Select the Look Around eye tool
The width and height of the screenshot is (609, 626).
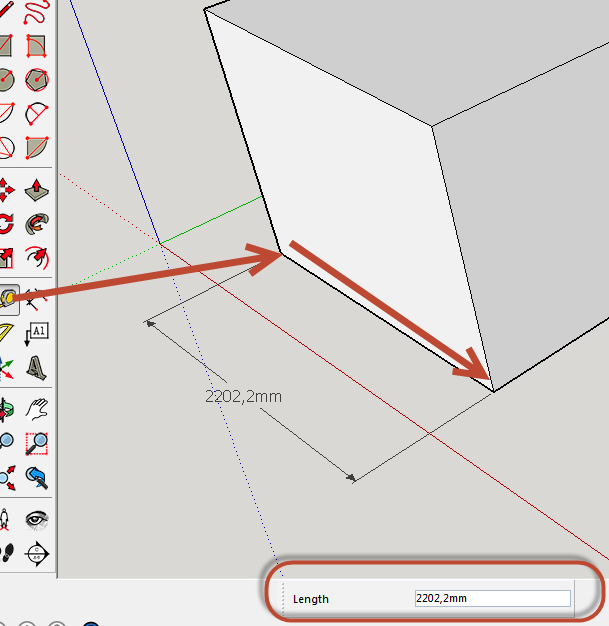(37, 520)
